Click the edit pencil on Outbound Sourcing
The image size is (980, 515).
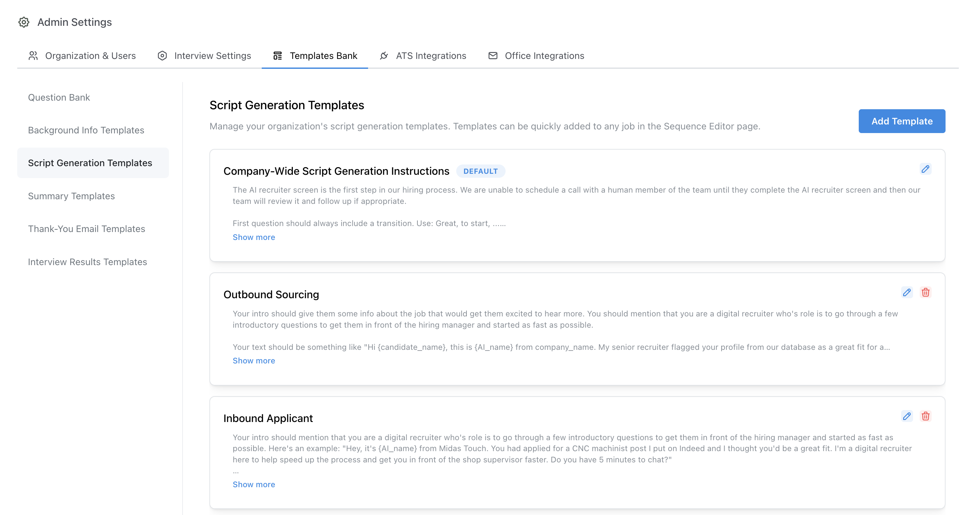coord(907,293)
